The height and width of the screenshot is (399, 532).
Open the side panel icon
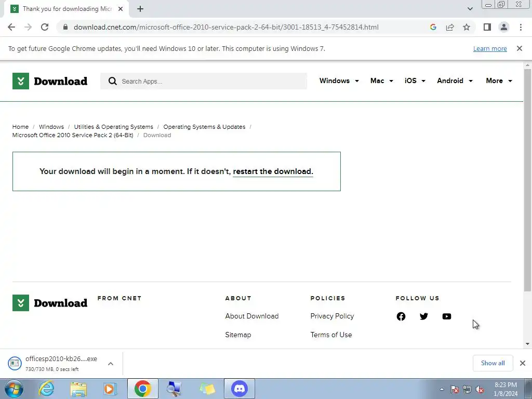point(487,27)
